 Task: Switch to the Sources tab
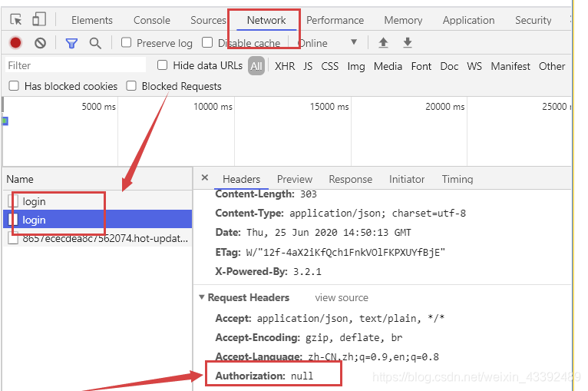(208, 20)
